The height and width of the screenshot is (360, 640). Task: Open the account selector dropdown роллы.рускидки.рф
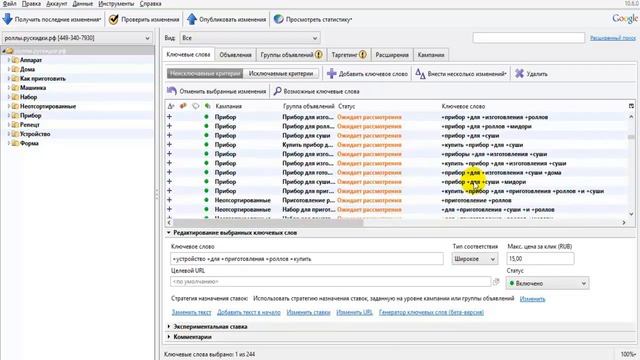coord(77,38)
